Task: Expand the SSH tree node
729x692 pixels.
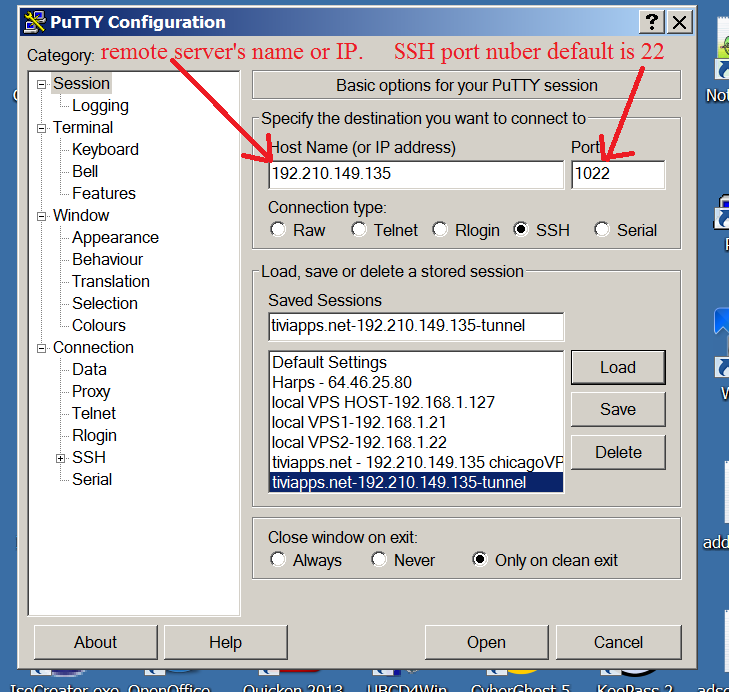Action: [60, 459]
